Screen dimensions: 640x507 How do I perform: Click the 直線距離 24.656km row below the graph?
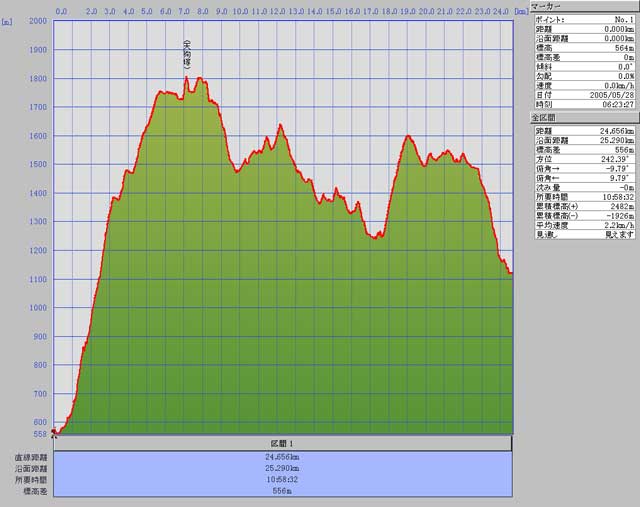[283, 456]
